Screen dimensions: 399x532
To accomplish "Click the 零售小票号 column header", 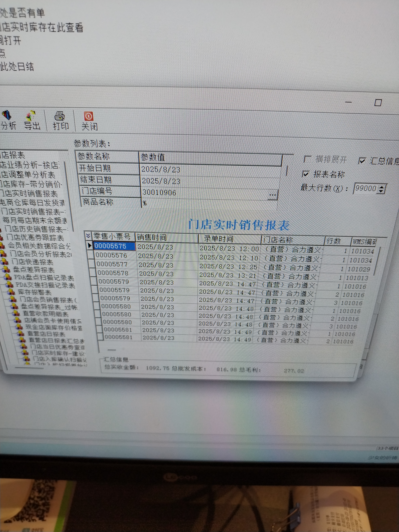I will [x=112, y=236].
